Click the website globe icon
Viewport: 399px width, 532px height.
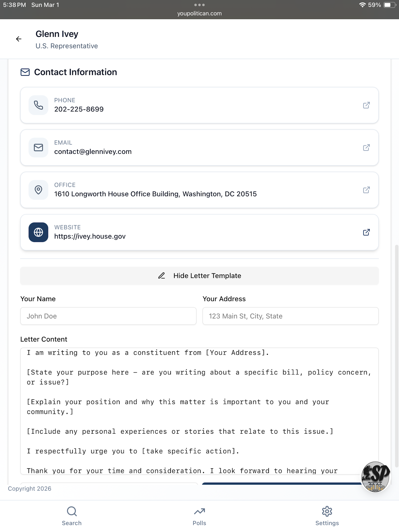pos(38,232)
